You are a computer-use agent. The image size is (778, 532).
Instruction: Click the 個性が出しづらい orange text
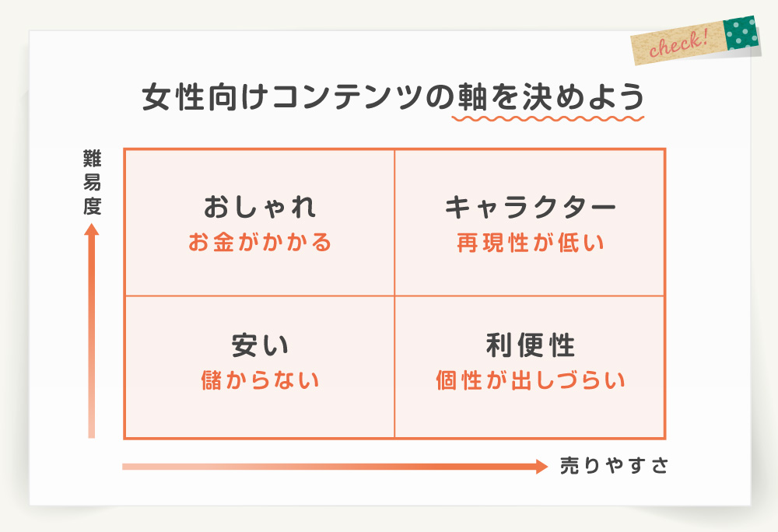click(530, 380)
